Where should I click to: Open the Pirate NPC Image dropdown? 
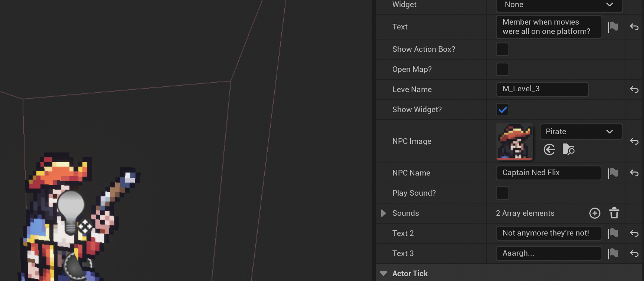pyautogui.click(x=581, y=132)
